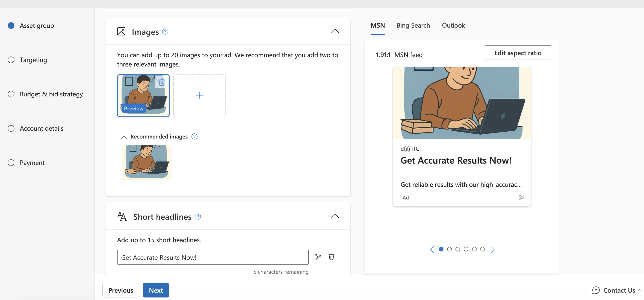The height and width of the screenshot is (300, 644).
Task: Select the Targeting step radio circle
Action: point(11,60)
